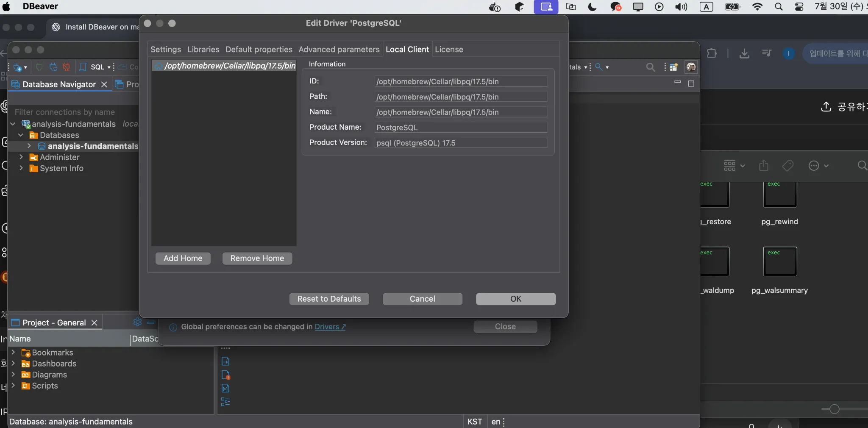Expand the System Info folder
The image size is (868, 428).
click(21, 168)
